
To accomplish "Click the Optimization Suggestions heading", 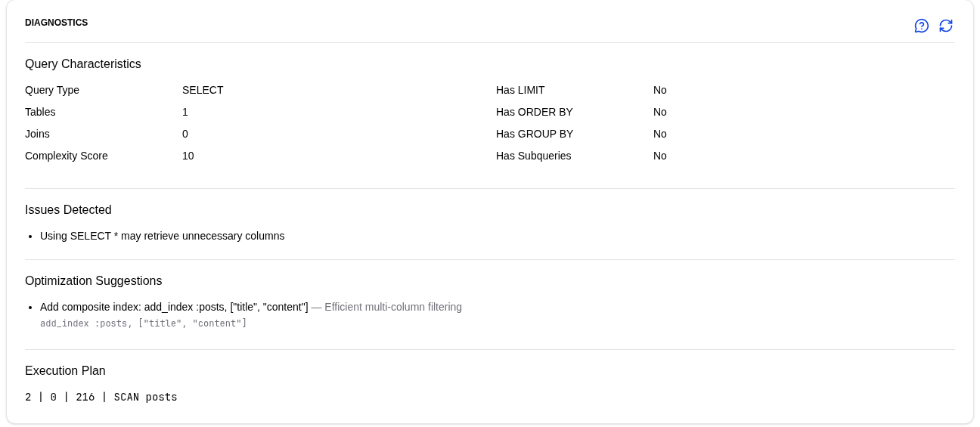I will (94, 281).
